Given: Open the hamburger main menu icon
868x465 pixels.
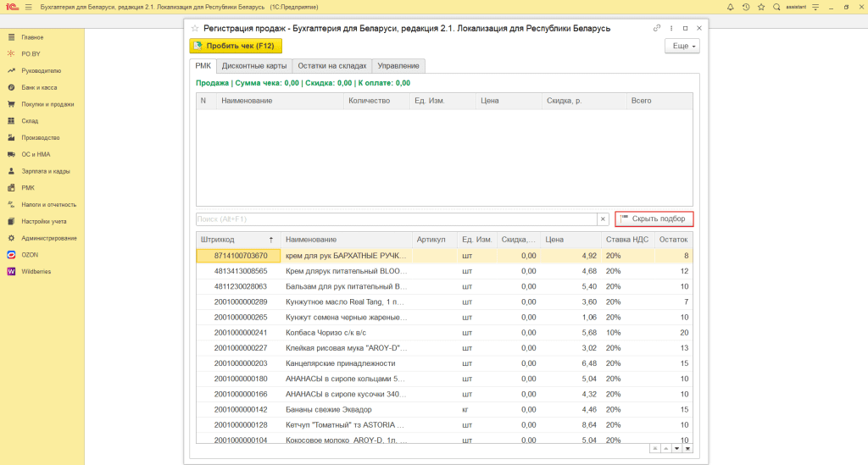Looking at the screenshot, I should click(28, 7).
